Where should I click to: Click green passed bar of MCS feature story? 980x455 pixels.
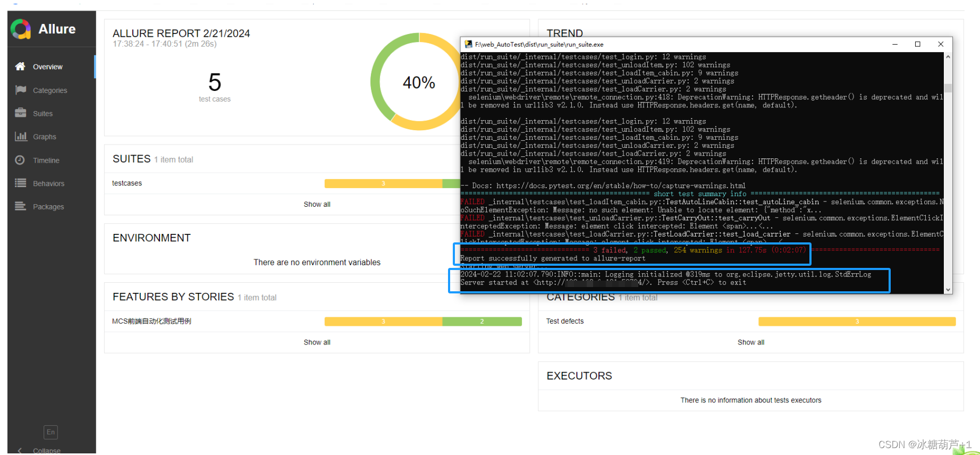click(482, 322)
